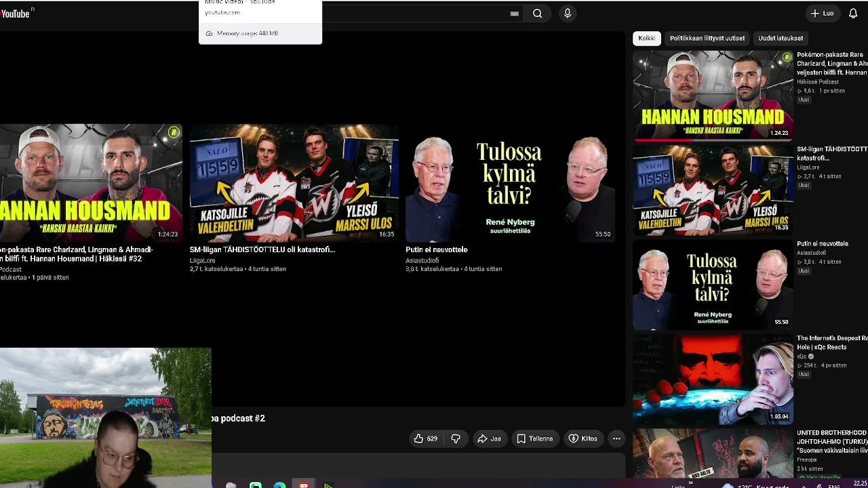Open xQc channel name in sidebar
This screenshot has height=488, width=868.
[802, 357]
